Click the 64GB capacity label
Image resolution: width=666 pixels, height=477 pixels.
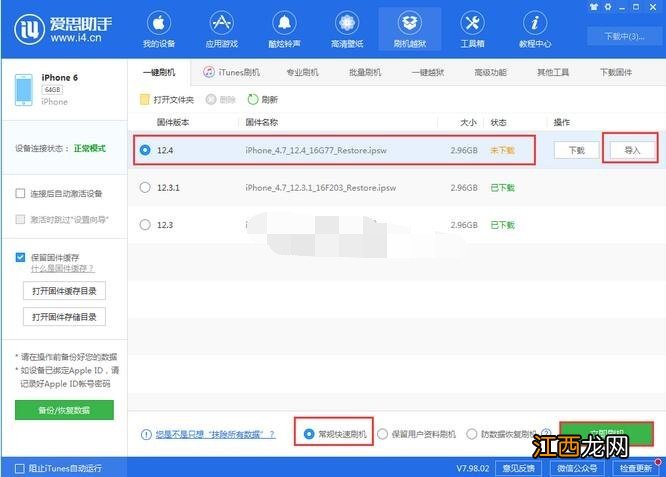coord(52,90)
